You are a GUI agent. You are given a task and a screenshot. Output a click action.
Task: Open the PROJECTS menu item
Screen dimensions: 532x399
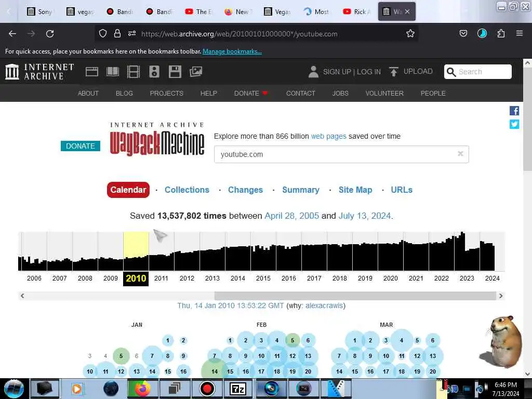(167, 94)
